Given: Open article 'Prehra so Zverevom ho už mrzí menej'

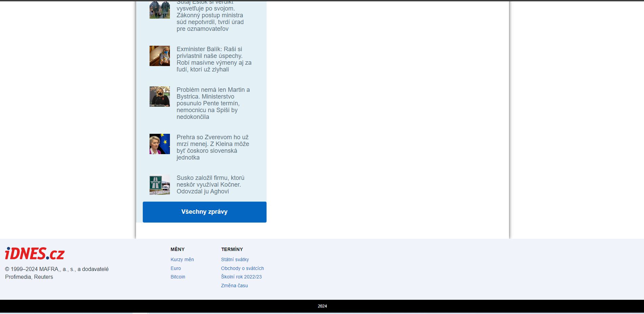Looking at the screenshot, I should click(213, 147).
